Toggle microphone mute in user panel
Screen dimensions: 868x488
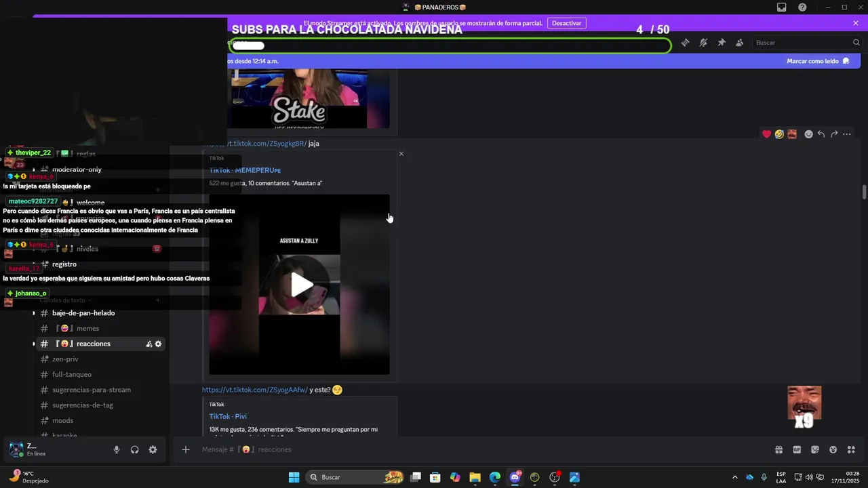117,450
